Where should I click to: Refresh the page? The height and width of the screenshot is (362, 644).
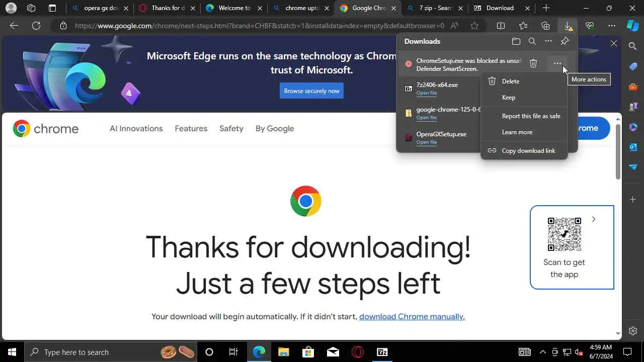coord(36,26)
